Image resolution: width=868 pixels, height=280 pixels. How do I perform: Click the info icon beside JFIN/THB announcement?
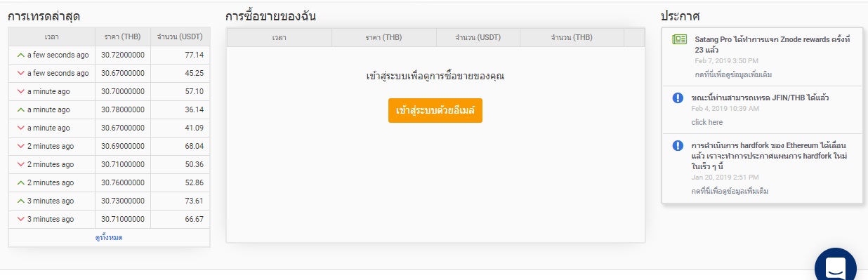tap(678, 98)
